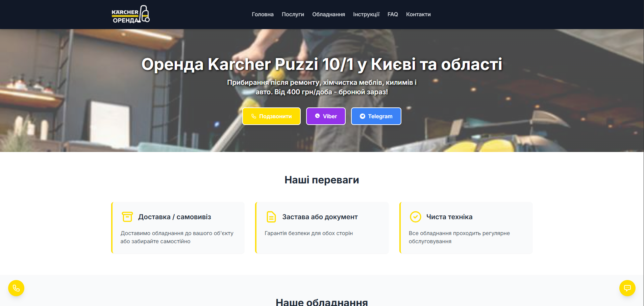The width and height of the screenshot is (644, 306).
Task: Click the Telegram button label
Action: tap(380, 116)
